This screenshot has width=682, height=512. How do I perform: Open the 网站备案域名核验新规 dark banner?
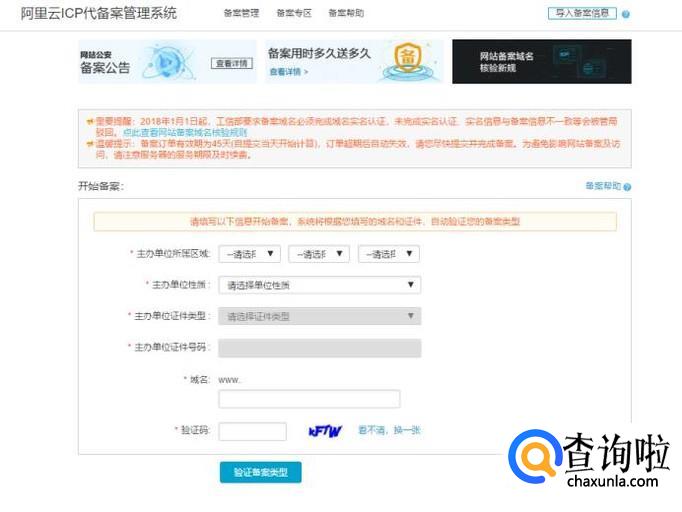[x=542, y=61]
